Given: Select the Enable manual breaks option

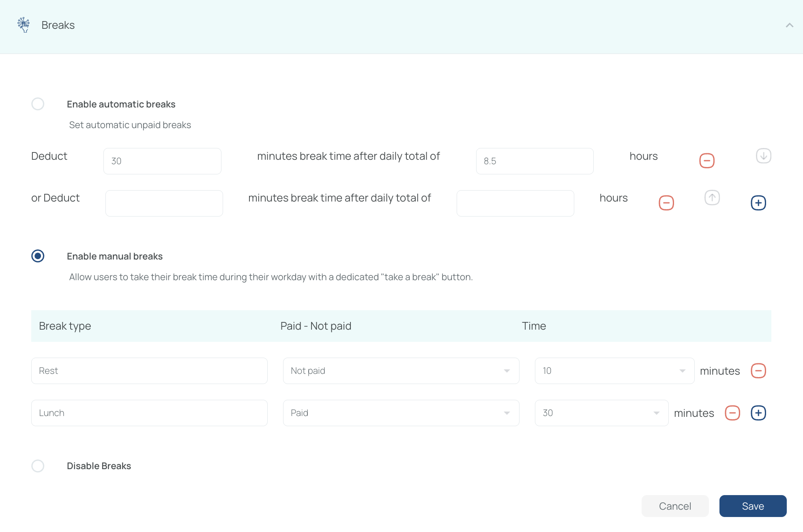Looking at the screenshot, I should pyautogui.click(x=38, y=256).
